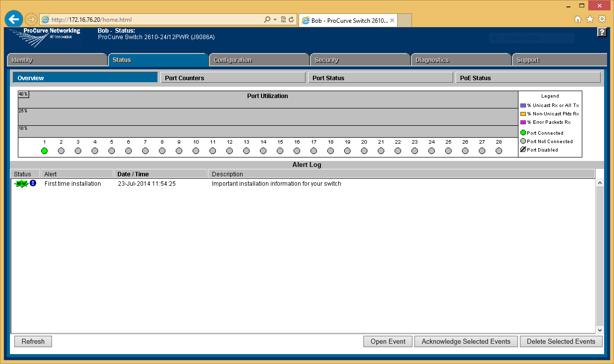Click the port 28 status indicator
The image size is (614, 364).
coord(499,151)
